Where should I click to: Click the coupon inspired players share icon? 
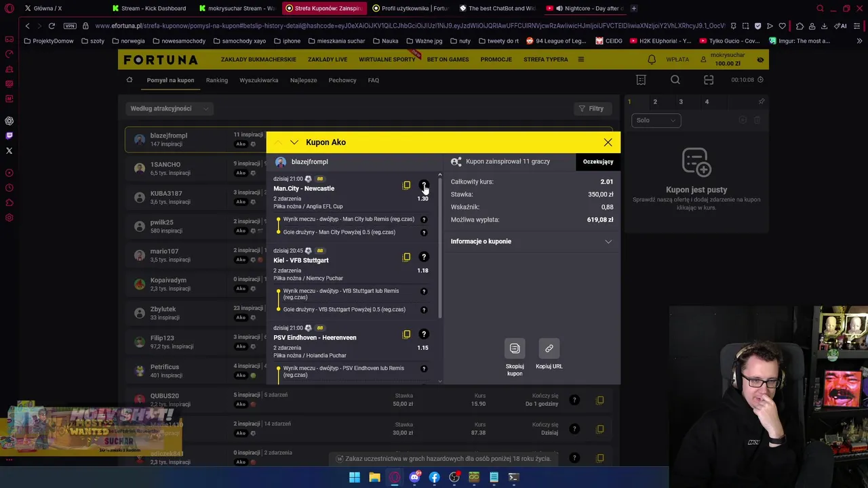pos(456,161)
